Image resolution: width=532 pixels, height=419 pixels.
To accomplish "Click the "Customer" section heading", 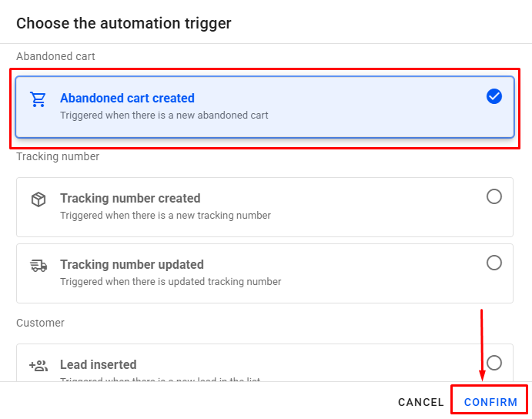I will pos(40,323).
